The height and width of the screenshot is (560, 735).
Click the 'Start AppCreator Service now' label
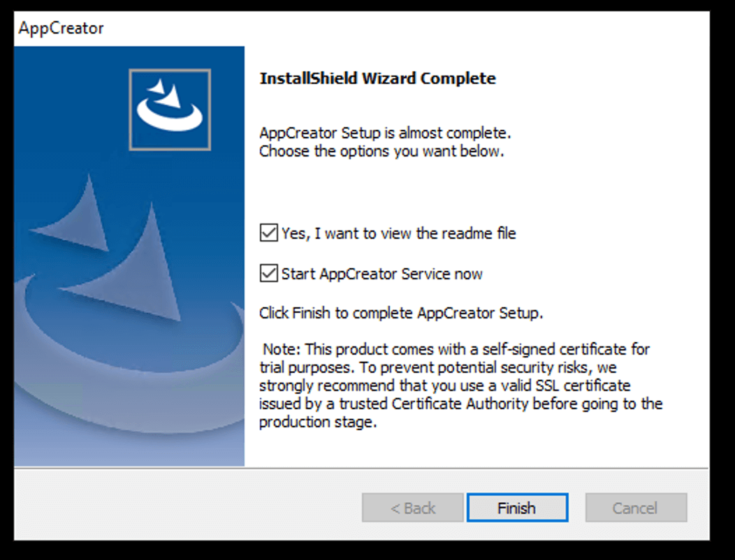tap(381, 274)
